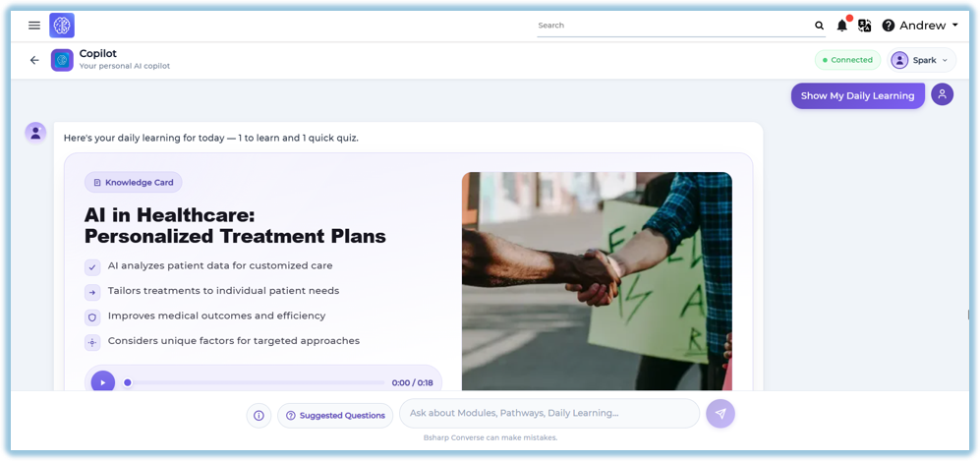
Task: Click the 'Your personal AI copilot' subtitle
Action: click(125, 66)
